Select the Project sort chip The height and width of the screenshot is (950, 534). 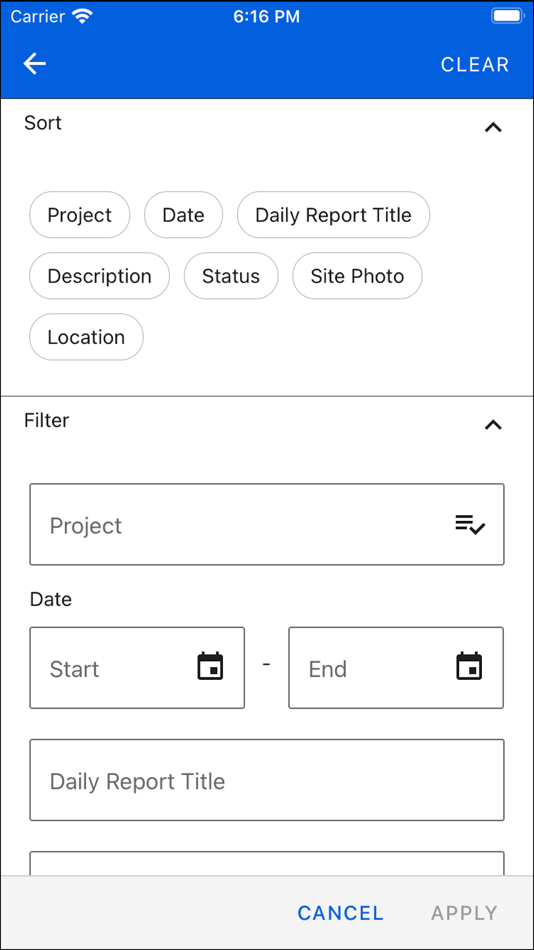point(79,215)
